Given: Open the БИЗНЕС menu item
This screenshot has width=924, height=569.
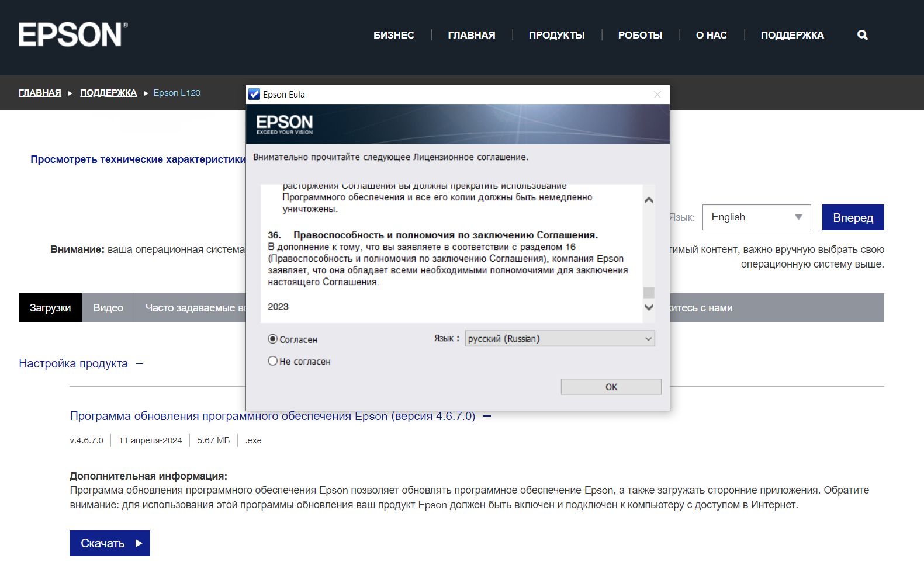Looking at the screenshot, I should [x=394, y=35].
